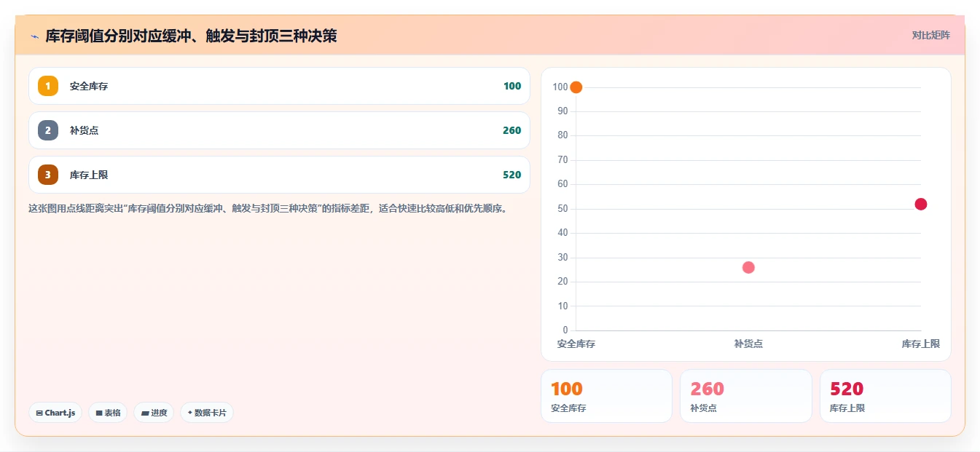Click the y-axis label 50
The width and height of the screenshot is (980, 452).
coord(562,209)
